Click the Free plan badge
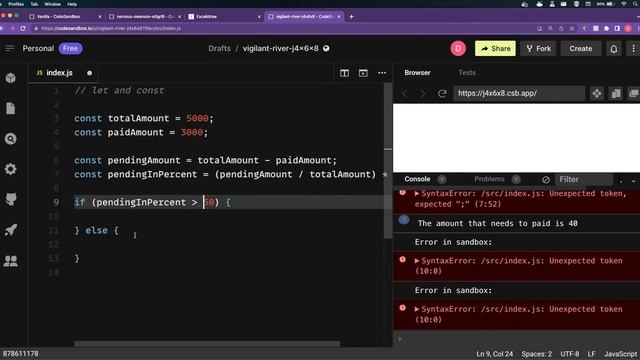The height and width of the screenshot is (360, 640). pos(70,48)
